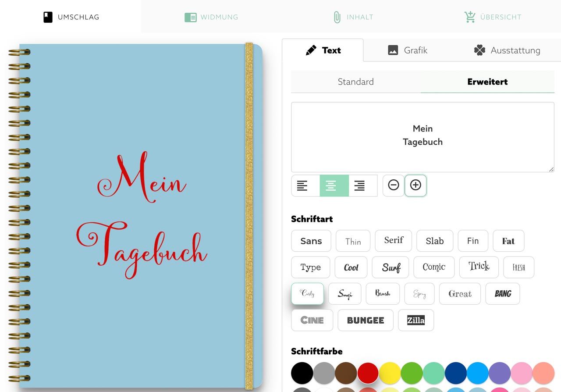561x392 pixels.
Task: Set the font to Comic
Action: click(434, 267)
